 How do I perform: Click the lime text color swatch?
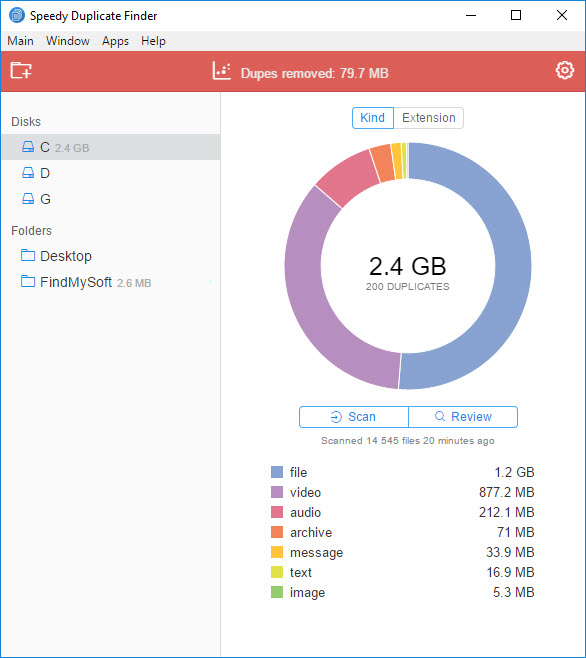277,572
